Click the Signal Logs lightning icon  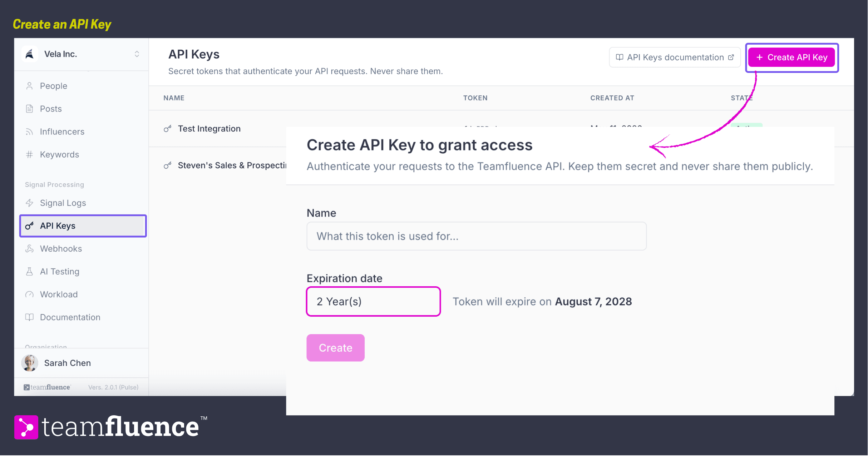tap(29, 203)
